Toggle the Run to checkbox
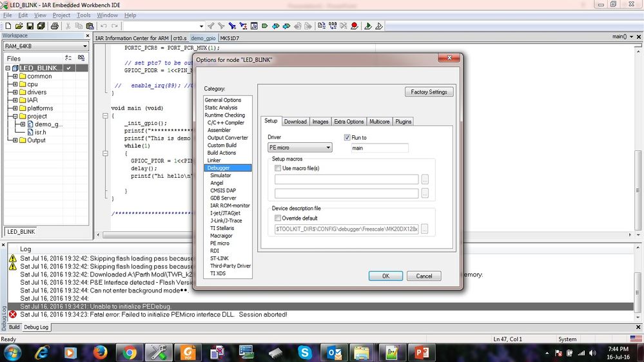This screenshot has height=362, width=644. (347, 137)
